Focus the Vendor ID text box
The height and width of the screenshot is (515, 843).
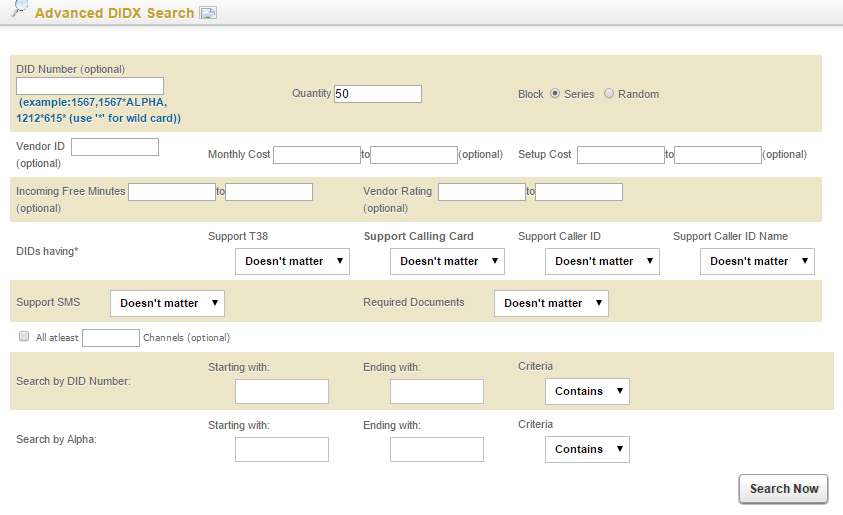(115, 147)
